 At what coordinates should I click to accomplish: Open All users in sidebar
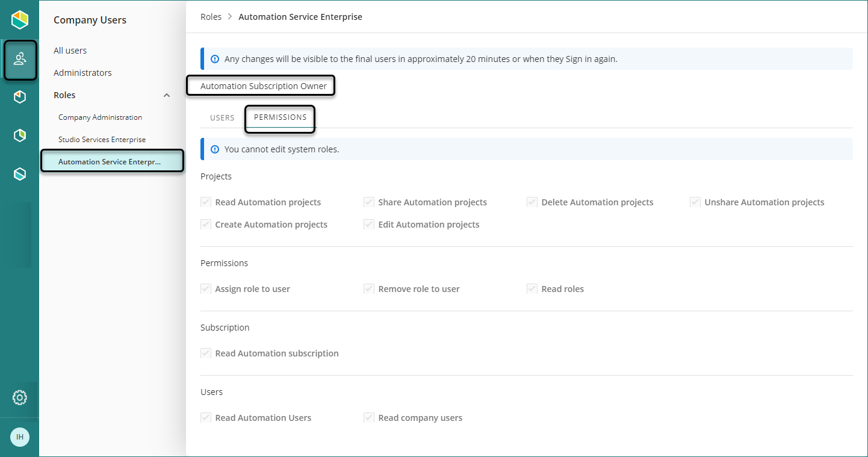(70, 51)
